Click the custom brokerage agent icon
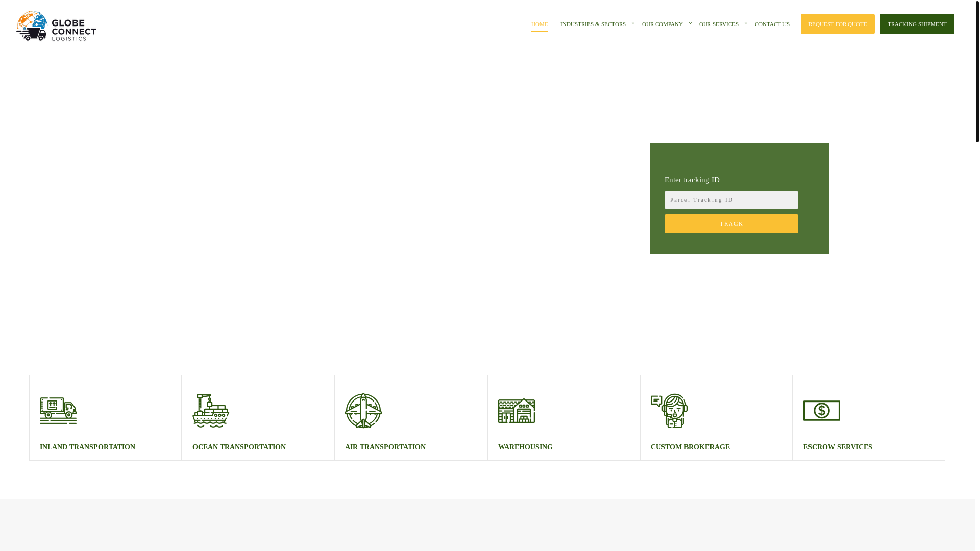The image size is (980, 551). [669, 411]
